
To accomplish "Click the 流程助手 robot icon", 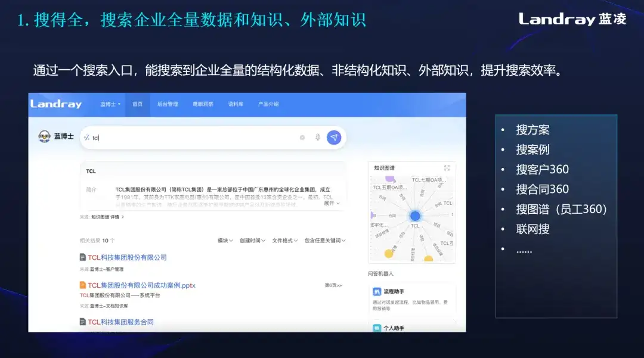I will 377,291.
